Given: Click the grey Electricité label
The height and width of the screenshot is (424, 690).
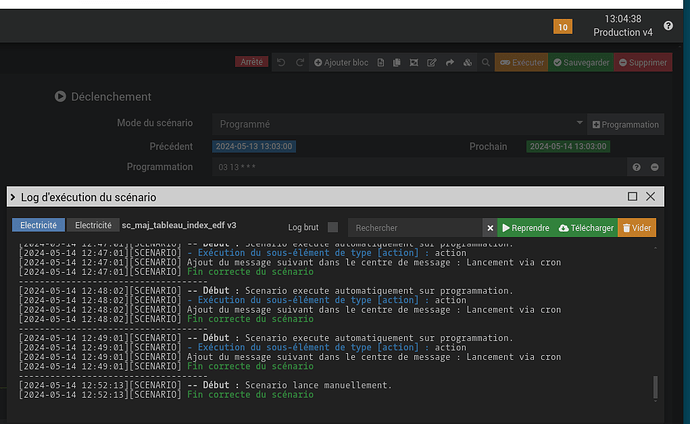Looking at the screenshot, I should (x=93, y=225).
